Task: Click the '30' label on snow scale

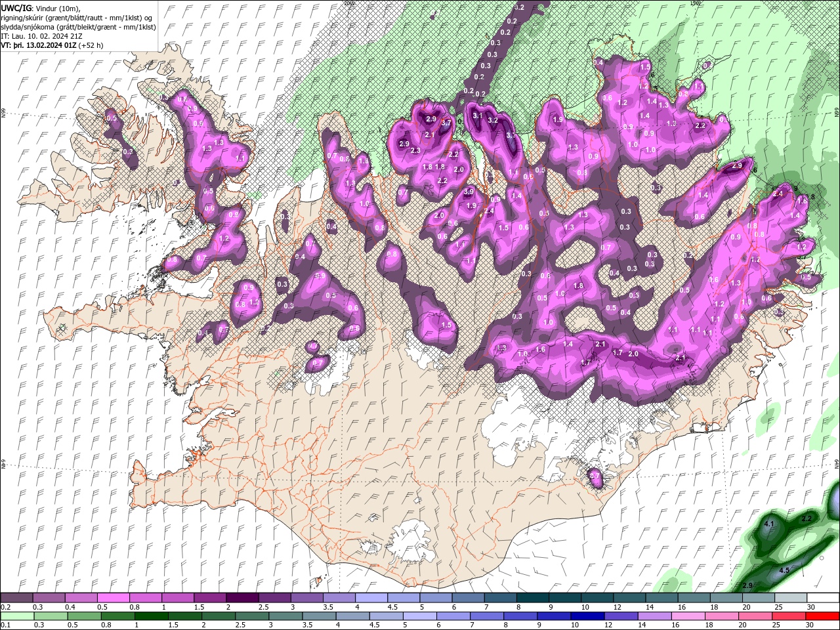Action: (x=811, y=607)
